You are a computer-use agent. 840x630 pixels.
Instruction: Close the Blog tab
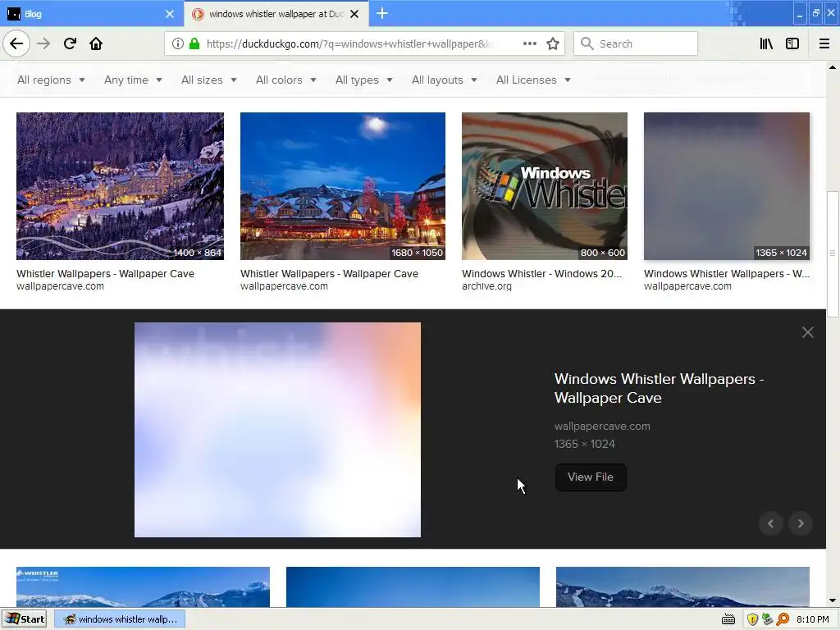pyautogui.click(x=170, y=14)
